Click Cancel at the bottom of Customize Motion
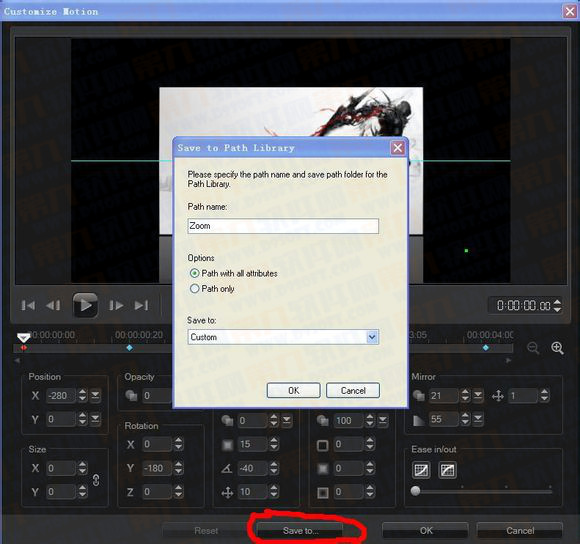This screenshot has width=580, height=544. [x=520, y=531]
